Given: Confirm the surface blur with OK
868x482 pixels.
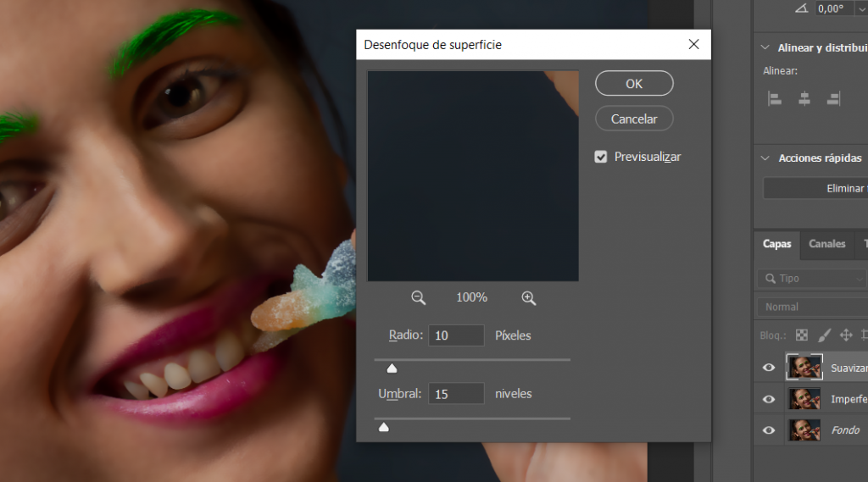Looking at the screenshot, I should pyautogui.click(x=634, y=84).
